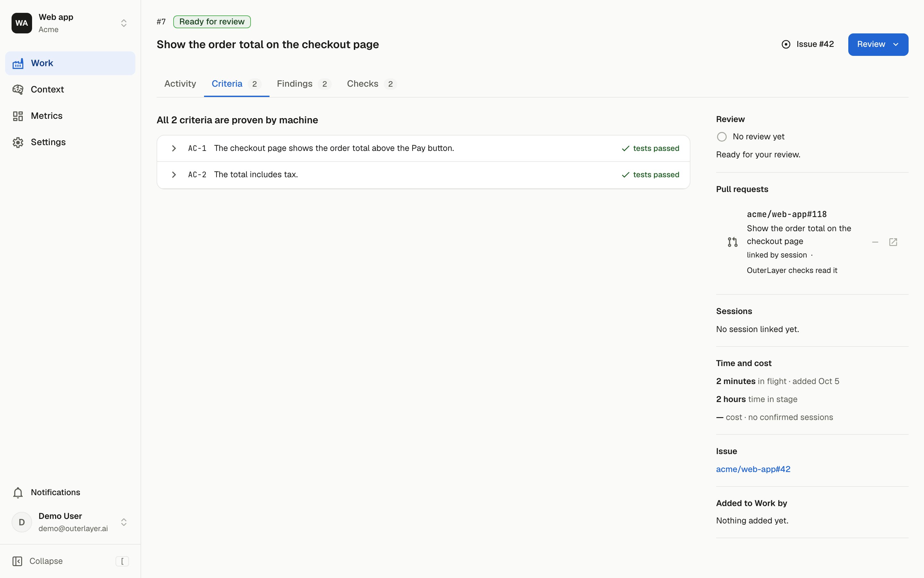The image size is (924, 578).
Task: Click the Issue #42 circle icon
Action: [x=786, y=44]
